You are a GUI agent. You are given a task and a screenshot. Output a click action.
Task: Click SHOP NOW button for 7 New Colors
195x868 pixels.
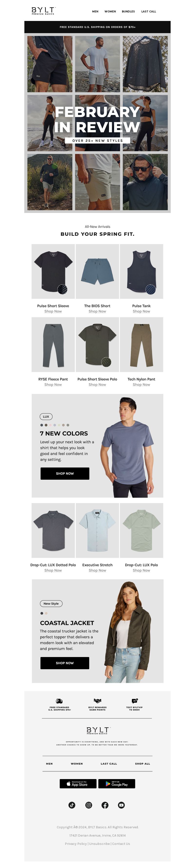(x=65, y=473)
